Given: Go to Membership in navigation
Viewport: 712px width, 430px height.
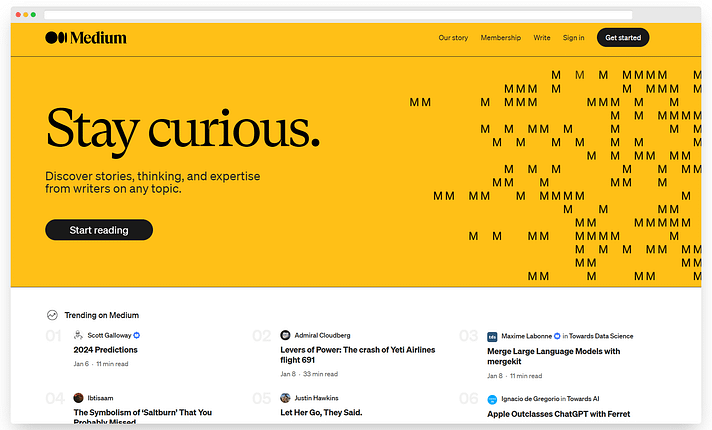Looking at the screenshot, I should click(x=500, y=38).
